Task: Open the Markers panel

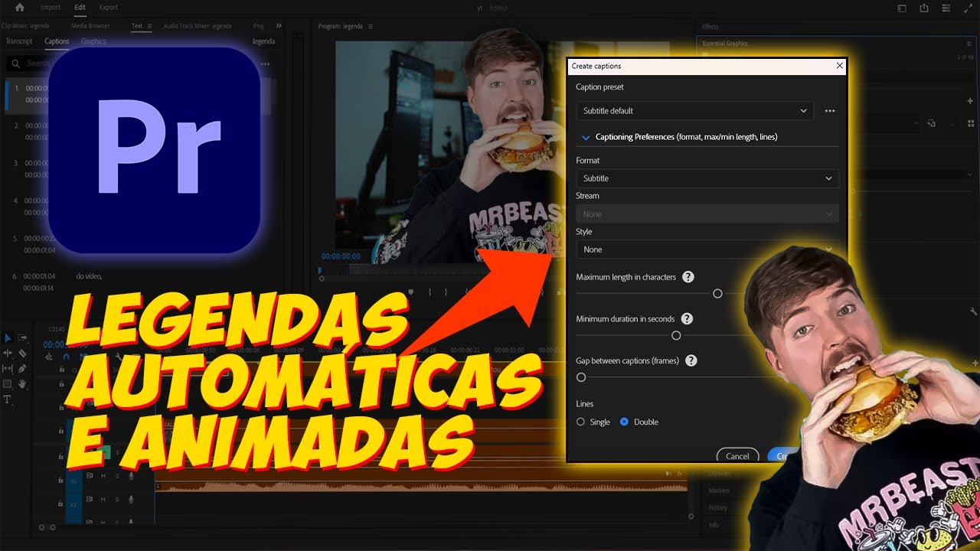Action: click(x=719, y=491)
